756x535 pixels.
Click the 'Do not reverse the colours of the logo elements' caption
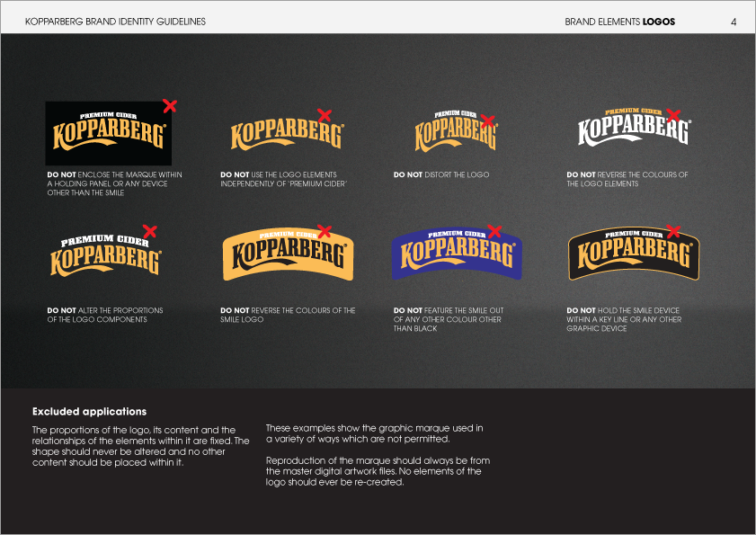pos(627,179)
